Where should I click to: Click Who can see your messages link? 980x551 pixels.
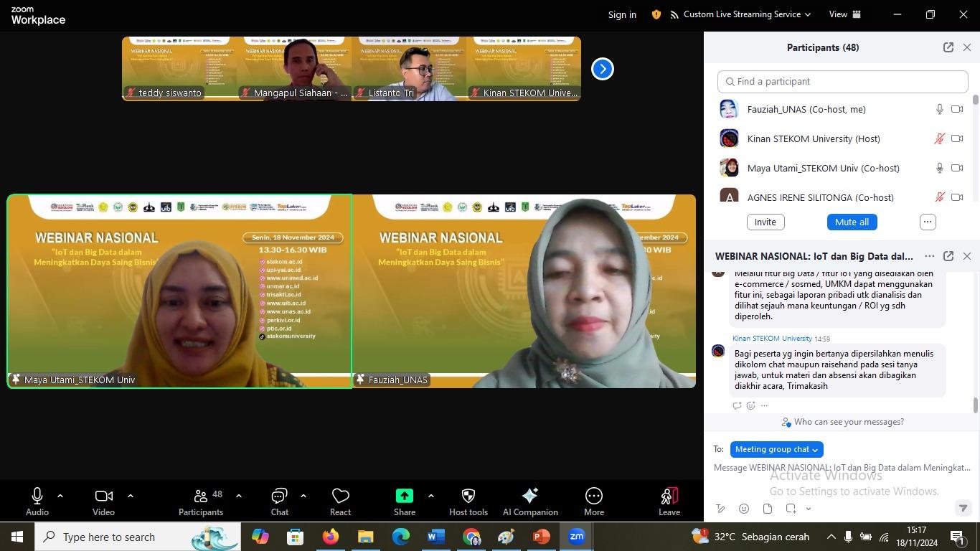click(842, 422)
